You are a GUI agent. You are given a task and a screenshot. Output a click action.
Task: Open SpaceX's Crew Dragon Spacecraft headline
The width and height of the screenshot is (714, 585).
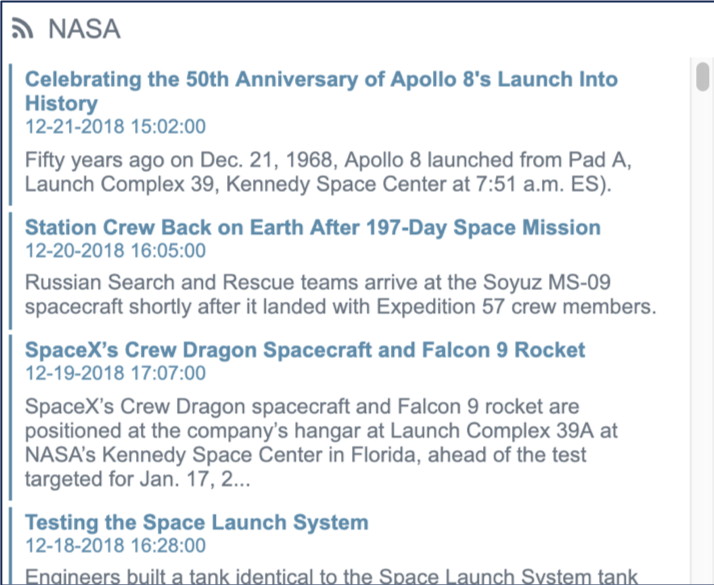tap(305, 350)
